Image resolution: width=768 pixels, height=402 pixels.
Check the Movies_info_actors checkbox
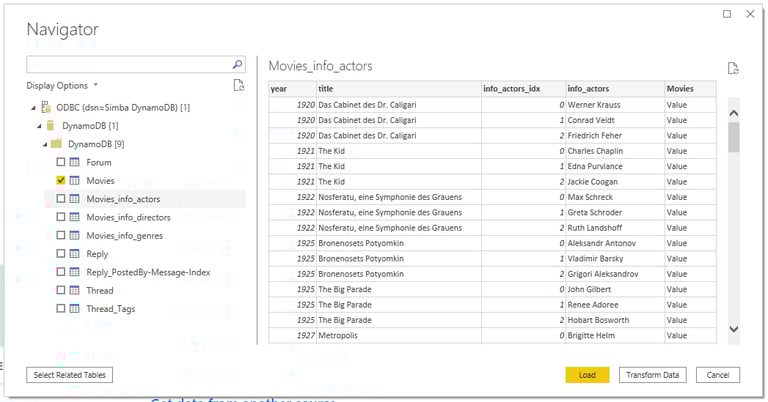[61, 199]
